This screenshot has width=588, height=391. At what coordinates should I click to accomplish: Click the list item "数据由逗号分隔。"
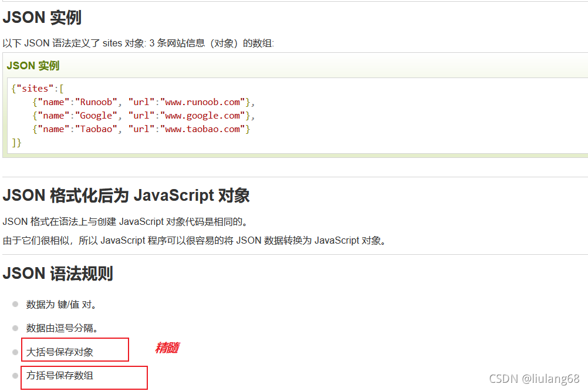[63, 328]
